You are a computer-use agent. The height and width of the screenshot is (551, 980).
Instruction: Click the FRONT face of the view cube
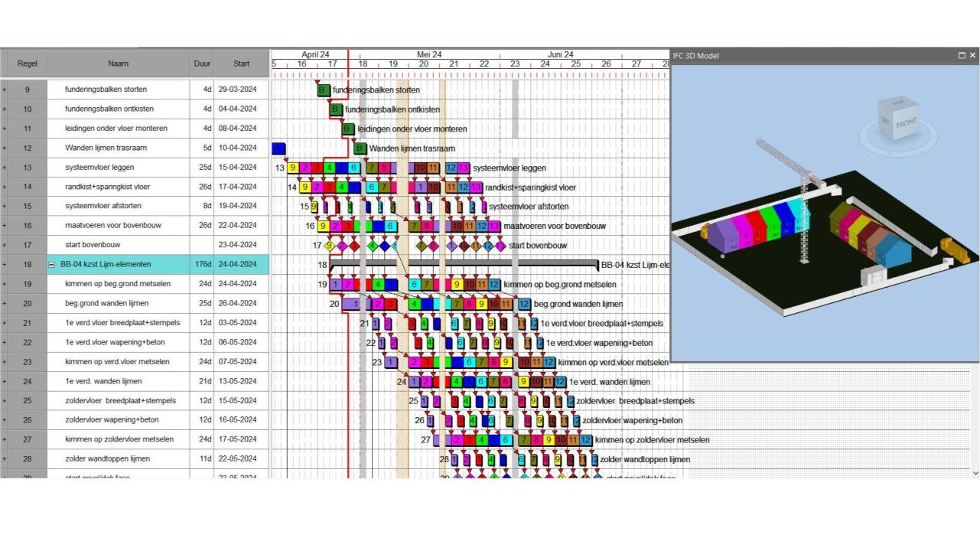pos(906,123)
